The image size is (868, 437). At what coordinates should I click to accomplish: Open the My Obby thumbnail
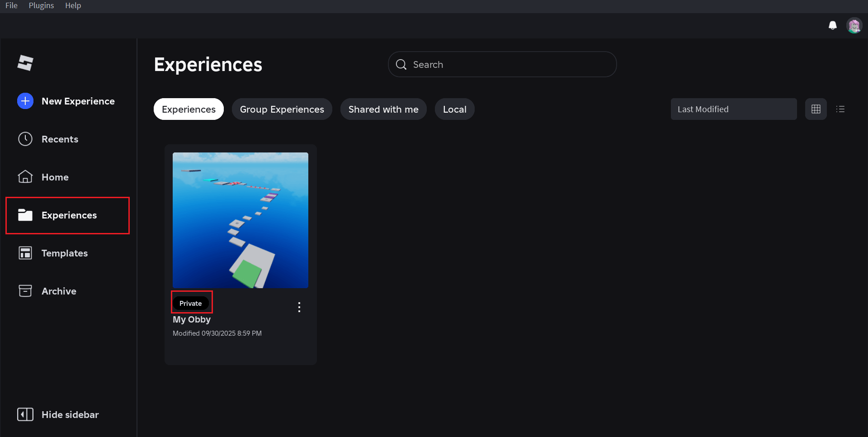[240, 220]
